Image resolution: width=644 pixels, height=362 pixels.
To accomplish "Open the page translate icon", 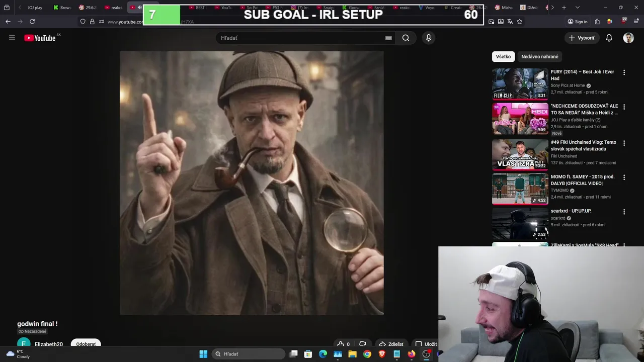I will coord(510,22).
